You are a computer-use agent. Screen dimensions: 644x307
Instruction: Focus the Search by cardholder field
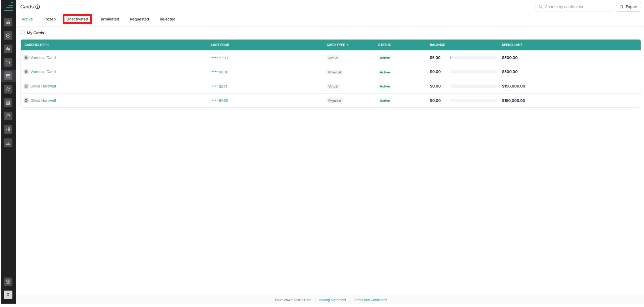pos(574,7)
